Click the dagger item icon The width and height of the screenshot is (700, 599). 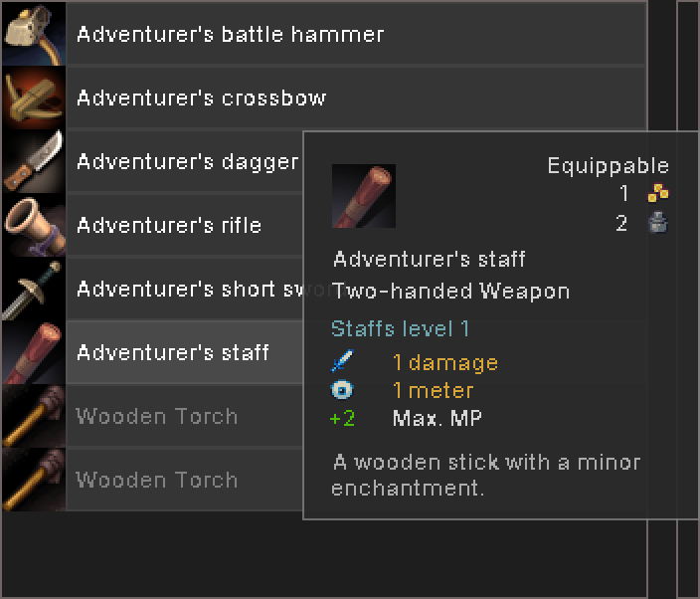(34, 161)
